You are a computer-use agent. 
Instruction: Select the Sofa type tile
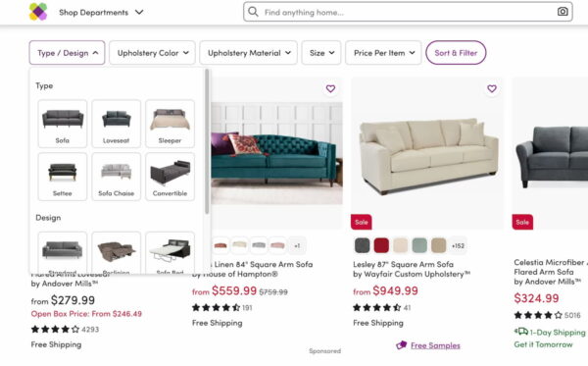click(63, 124)
